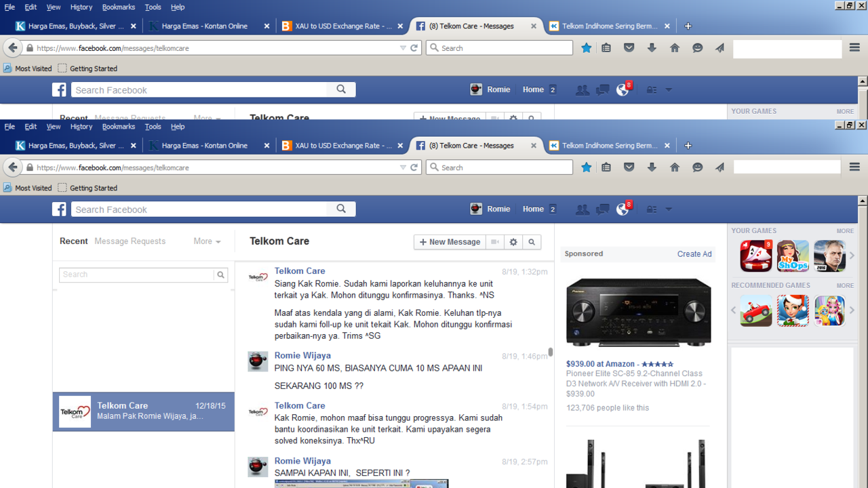Image resolution: width=868 pixels, height=488 pixels.
Task: Click the Create Ad link
Action: click(694, 254)
